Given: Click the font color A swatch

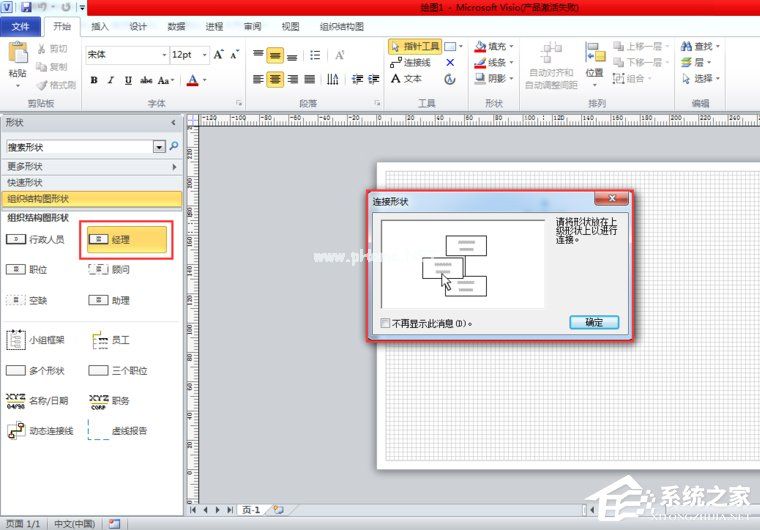Looking at the screenshot, I should click(x=192, y=80).
